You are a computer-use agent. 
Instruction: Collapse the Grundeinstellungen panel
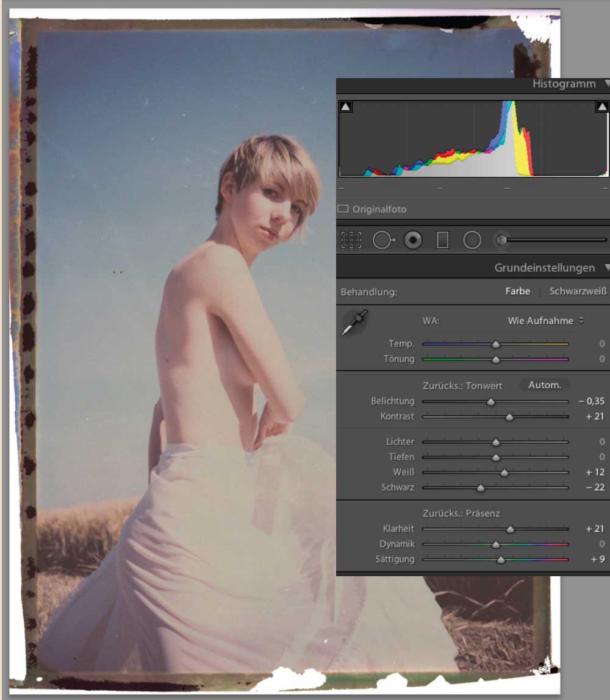pos(606,268)
